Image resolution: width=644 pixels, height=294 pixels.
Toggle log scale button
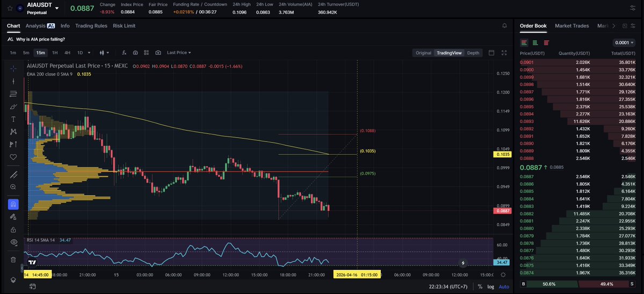[x=491, y=286]
